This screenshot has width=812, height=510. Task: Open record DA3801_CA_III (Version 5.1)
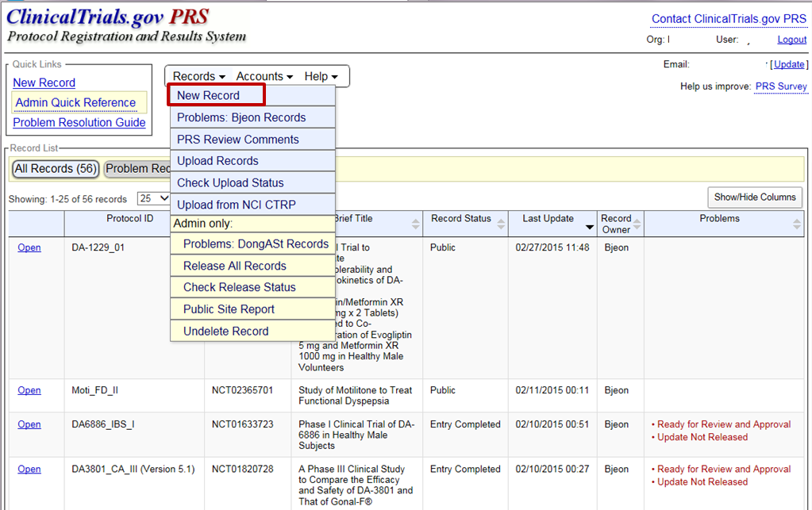(x=29, y=469)
